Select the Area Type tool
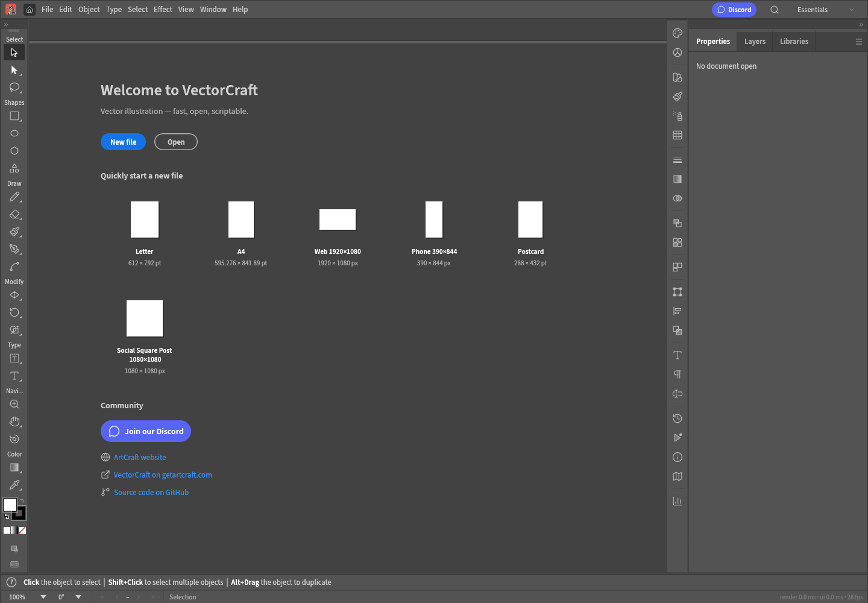Image resolution: width=868 pixels, height=603 pixels. [x=14, y=359]
